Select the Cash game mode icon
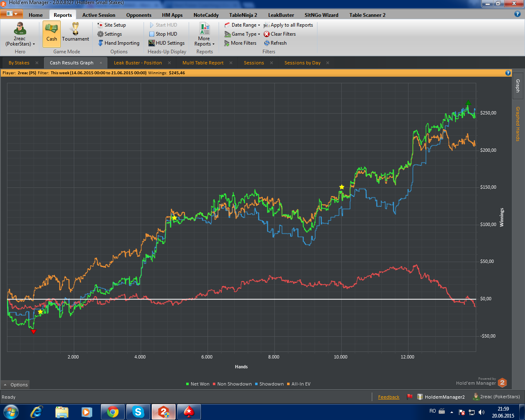The height and width of the screenshot is (420, 525). click(52, 33)
